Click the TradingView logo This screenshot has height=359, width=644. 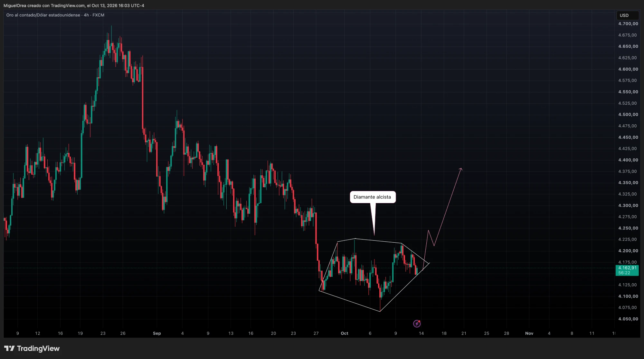[32, 348]
